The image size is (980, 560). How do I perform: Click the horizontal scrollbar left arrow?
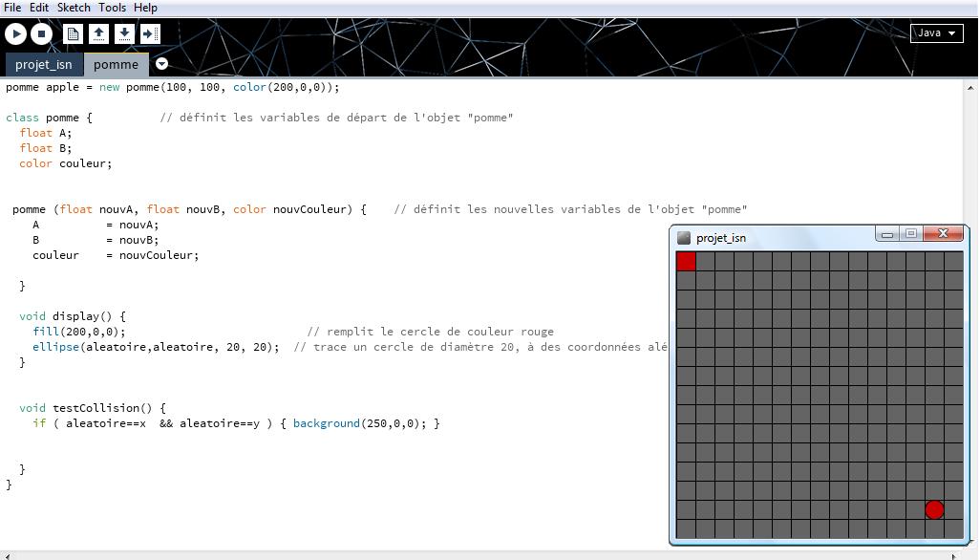pyautogui.click(x=7, y=555)
